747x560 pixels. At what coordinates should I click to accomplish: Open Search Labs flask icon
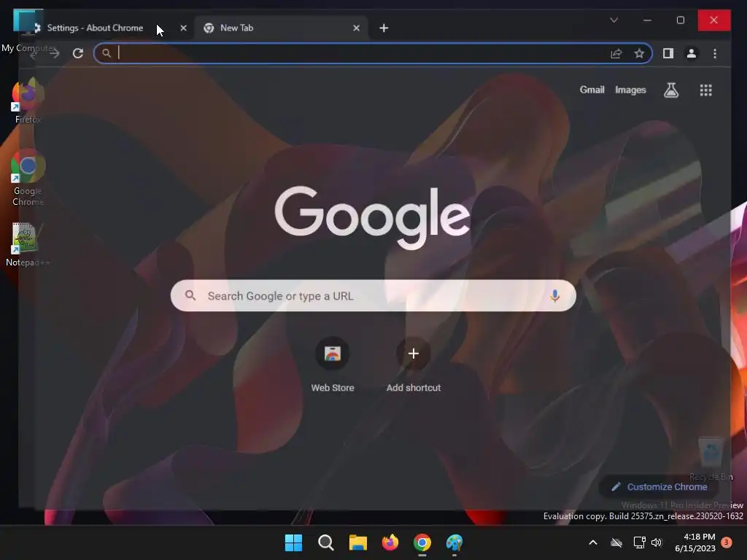(x=671, y=90)
